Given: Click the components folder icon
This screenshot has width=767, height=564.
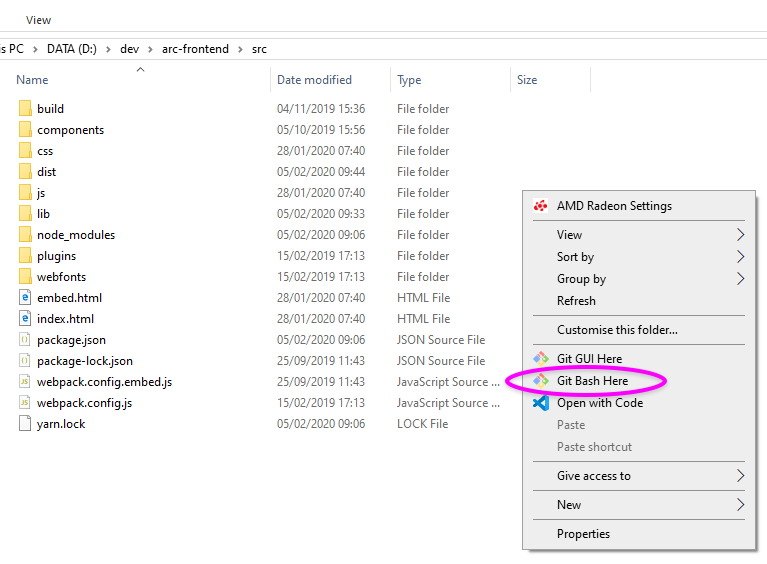Looking at the screenshot, I should pos(25,130).
